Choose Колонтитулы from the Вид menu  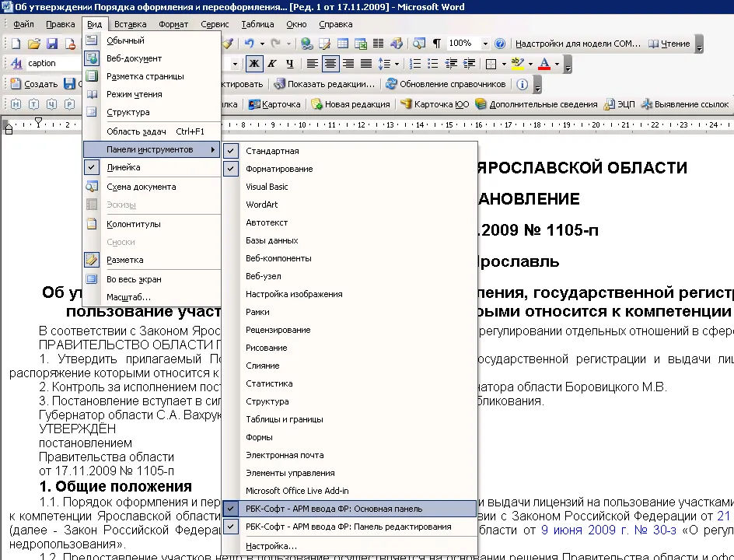152,224
